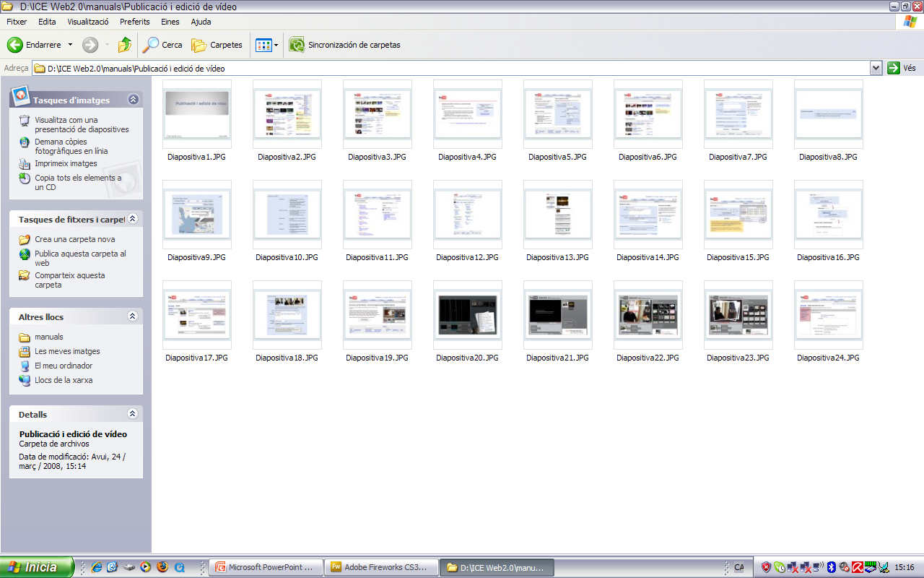The height and width of the screenshot is (578, 924).
Task: Toggle the Carpetes folders pane
Action: 217,45
